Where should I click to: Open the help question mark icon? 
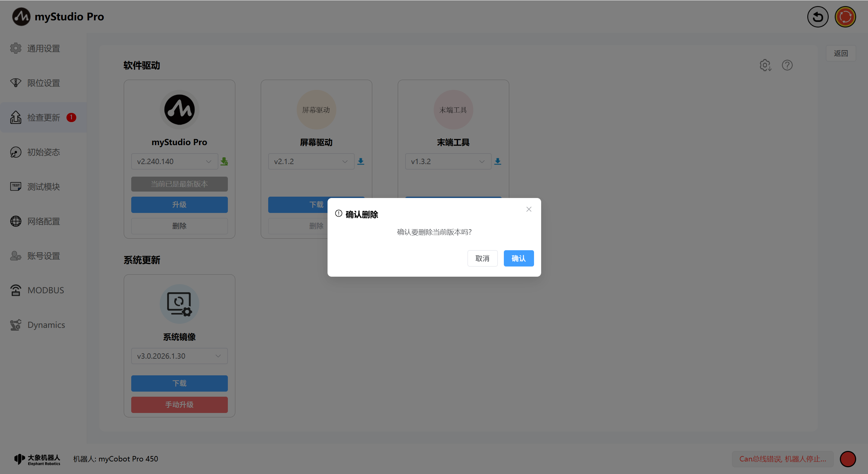(x=787, y=65)
